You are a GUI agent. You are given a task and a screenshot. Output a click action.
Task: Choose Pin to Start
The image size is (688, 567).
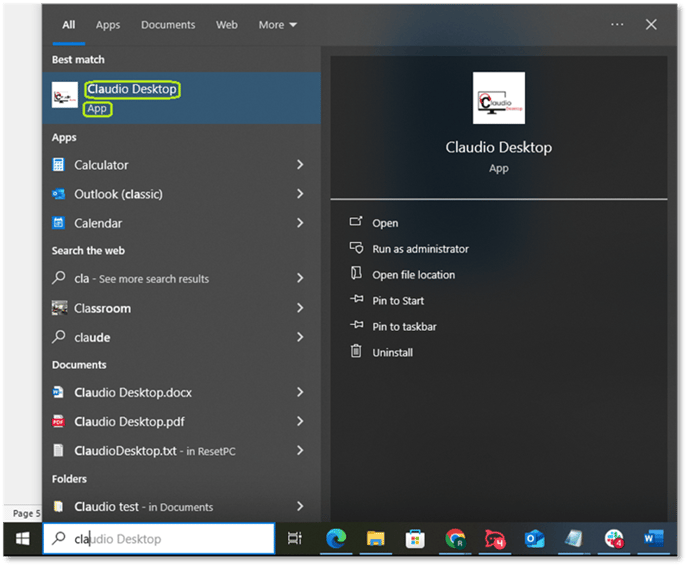tap(398, 301)
